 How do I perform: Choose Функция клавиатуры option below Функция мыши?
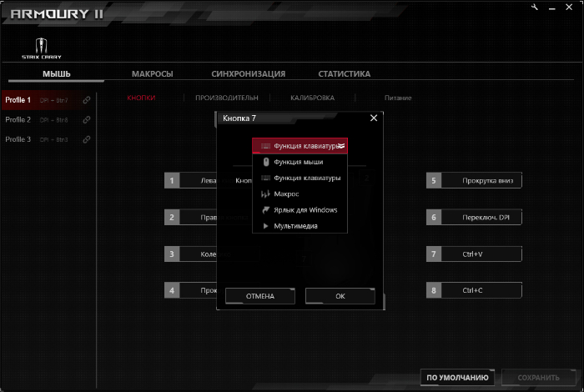pos(300,178)
